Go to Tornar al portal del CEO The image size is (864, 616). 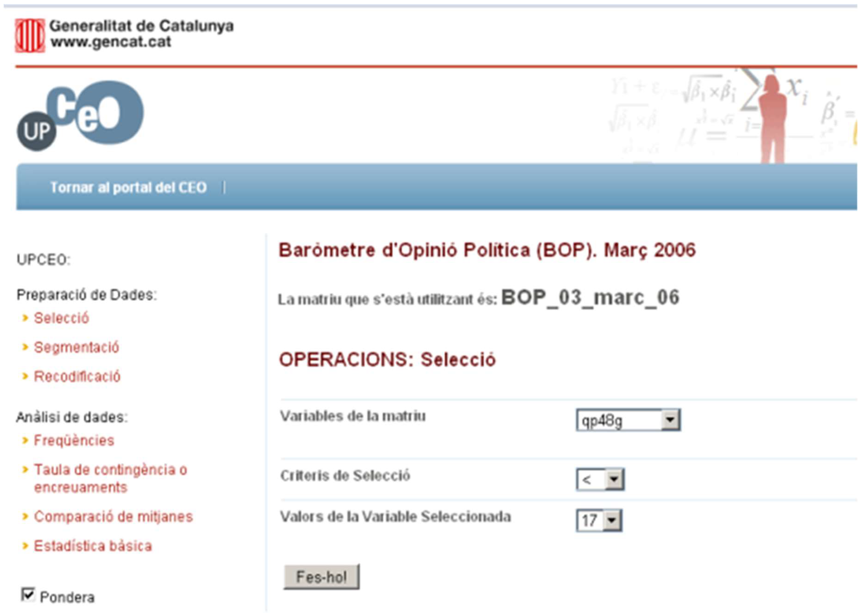128,187
